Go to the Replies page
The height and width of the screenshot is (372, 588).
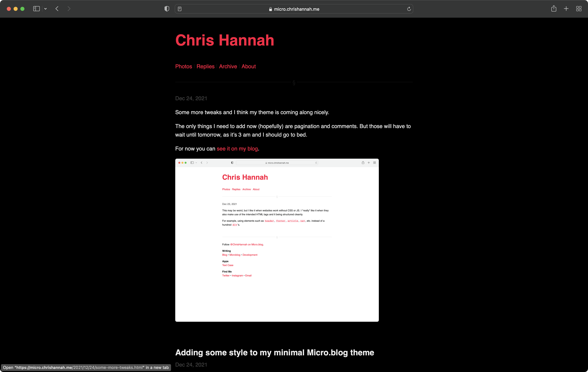(x=205, y=66)
